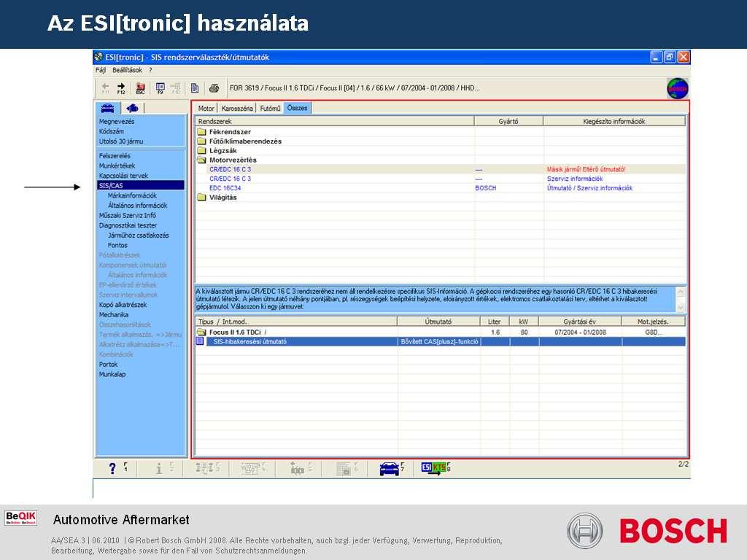Open Mechanika in the sidebar

(113, 315)
